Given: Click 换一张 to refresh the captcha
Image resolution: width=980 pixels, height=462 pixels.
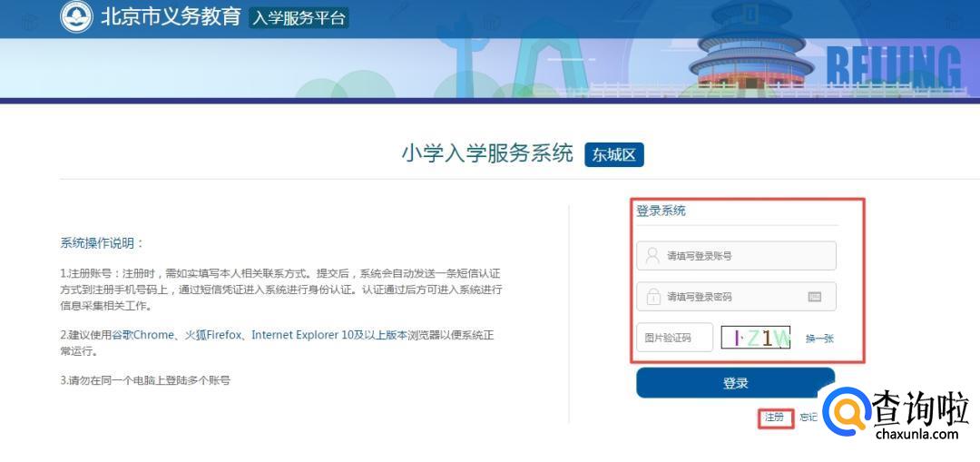Looking at the screenshot, I should pyautogui.click(x=819, y=339).
